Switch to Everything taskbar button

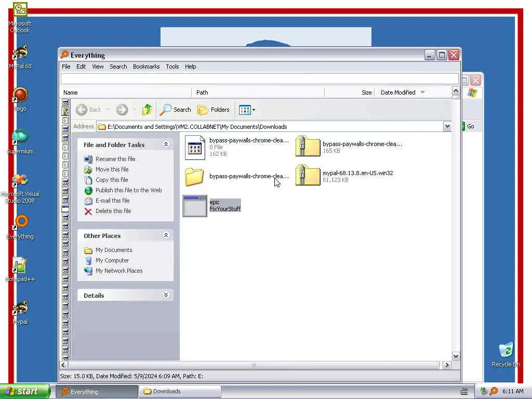point(97,392)
